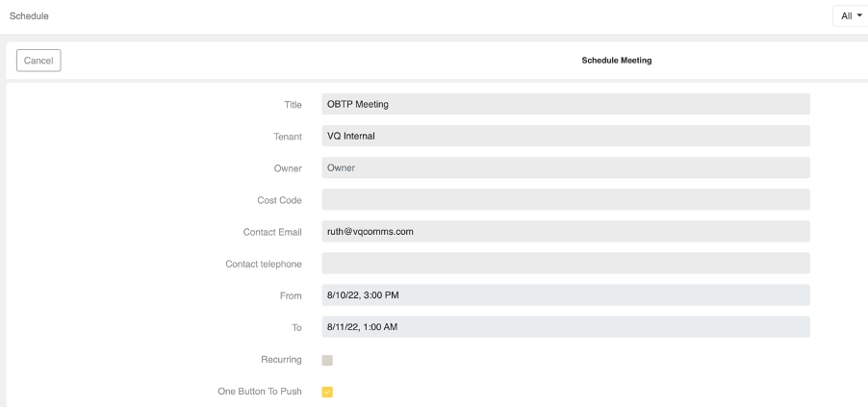Click the Cost Code label
This screenshot has width=868, height=408.
tap(280, 200)
